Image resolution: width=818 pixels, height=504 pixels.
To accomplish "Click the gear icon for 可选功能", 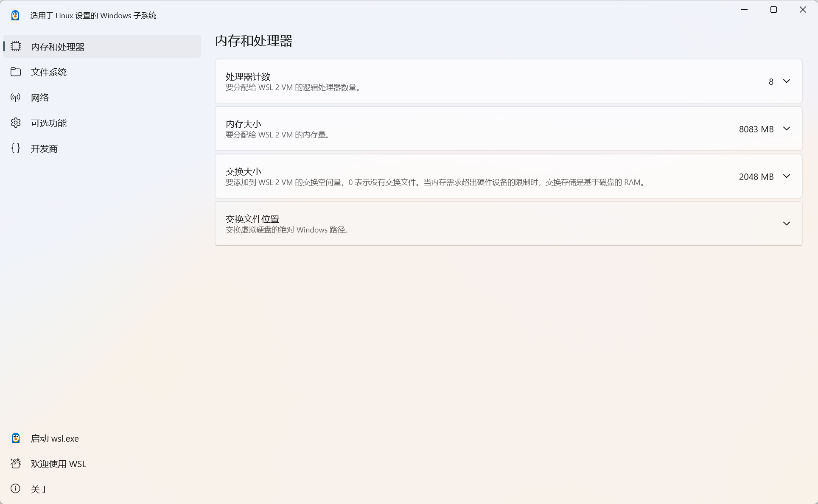I will [16, 123].
